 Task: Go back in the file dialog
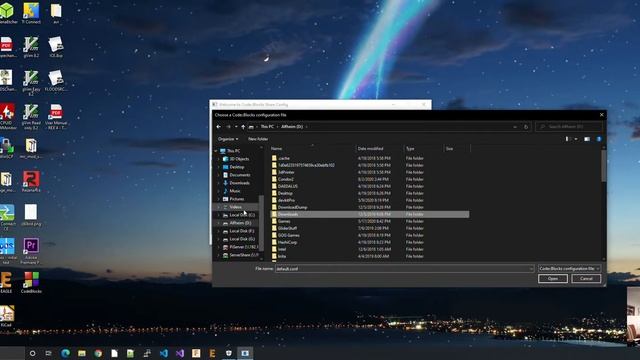tap(219, 127)
